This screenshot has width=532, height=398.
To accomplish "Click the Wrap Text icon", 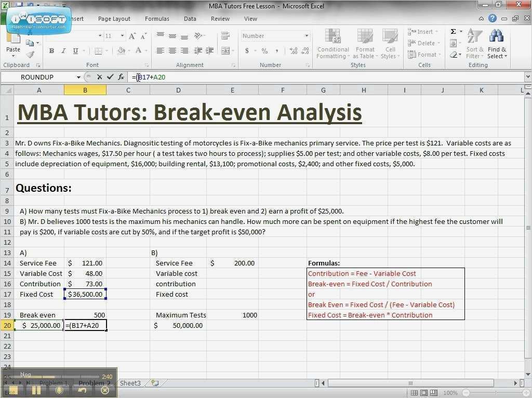I will coord(225,36).
